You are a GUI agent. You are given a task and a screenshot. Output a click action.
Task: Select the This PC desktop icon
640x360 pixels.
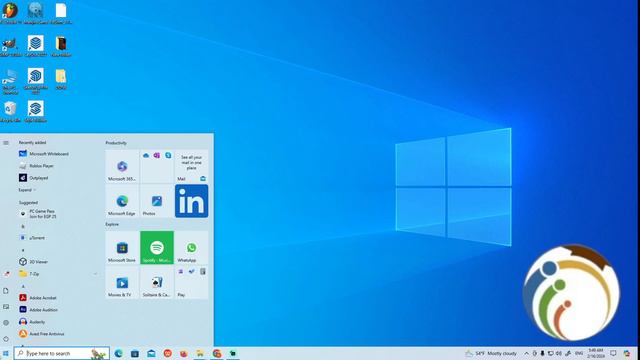coord(10,81)
